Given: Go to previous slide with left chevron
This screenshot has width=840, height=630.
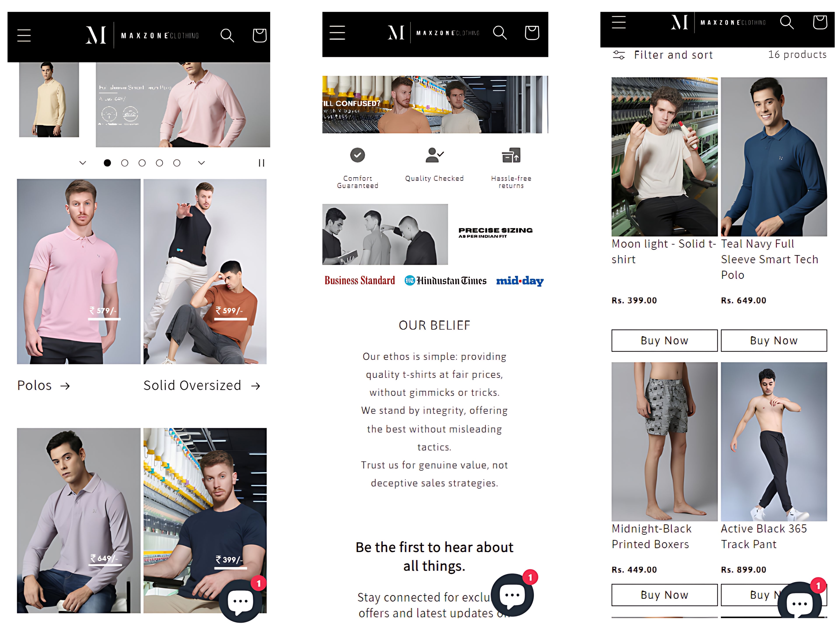Looking at the screenshot, I should click(83, 163).
